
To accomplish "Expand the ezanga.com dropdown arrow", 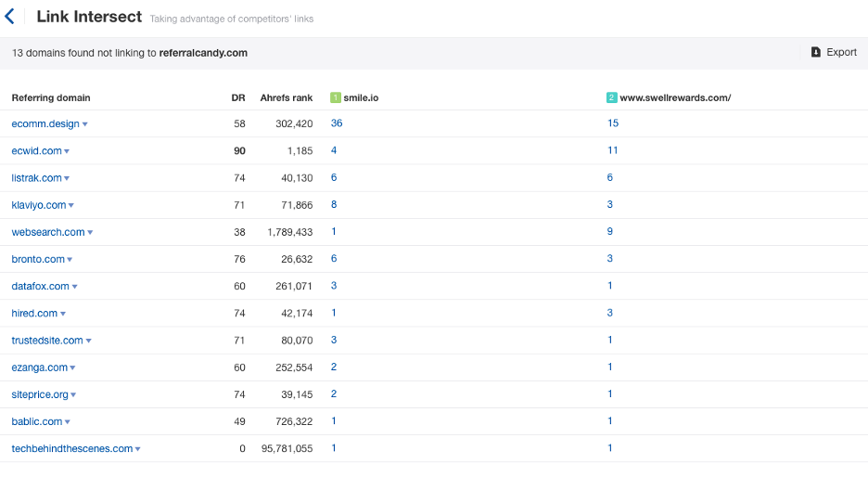I will point(72,367).
